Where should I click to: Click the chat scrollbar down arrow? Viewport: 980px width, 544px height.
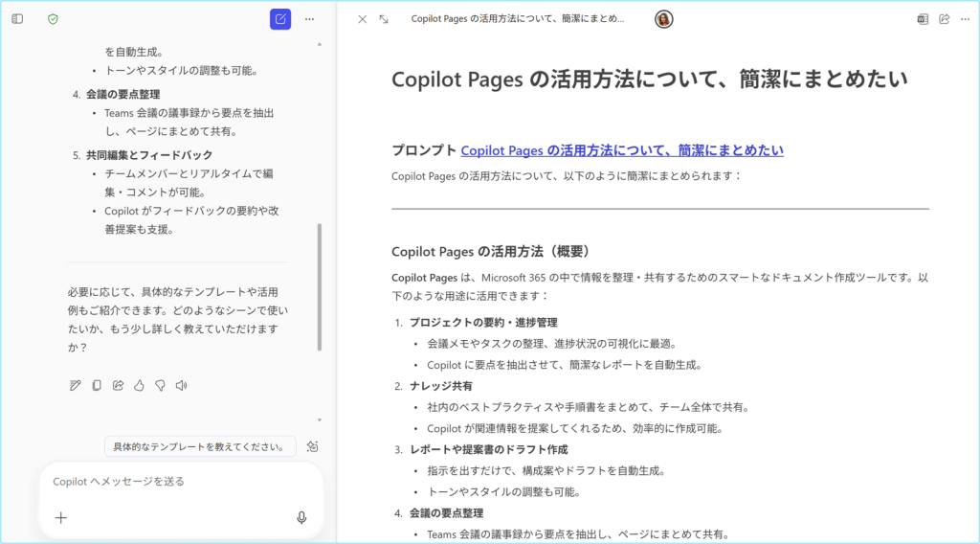pyautogui.click(x=320, y=420)
